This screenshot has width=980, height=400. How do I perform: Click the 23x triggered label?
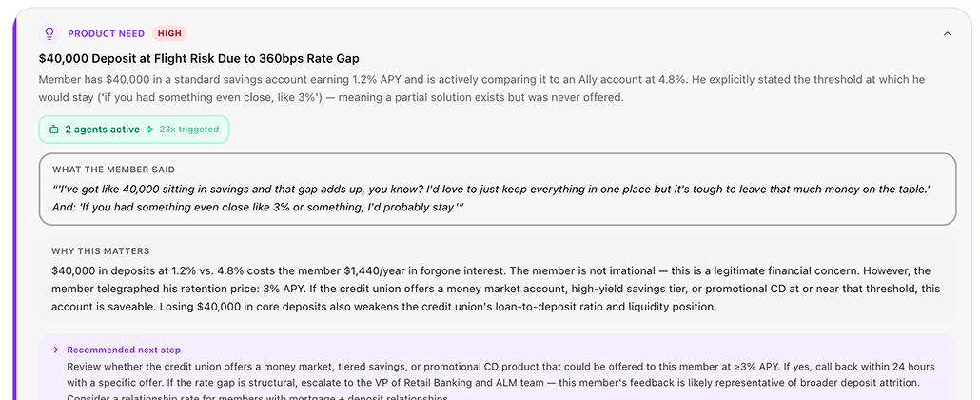click(188, 130)
